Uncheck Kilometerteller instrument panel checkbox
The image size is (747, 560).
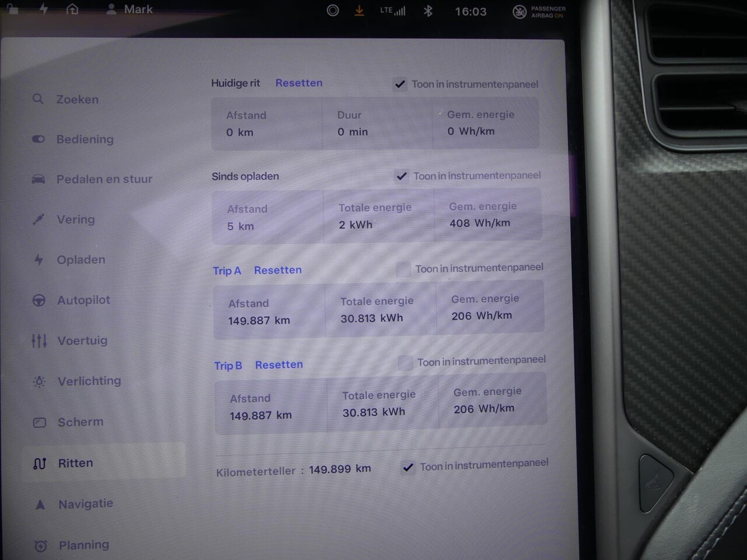pos(408,467)
